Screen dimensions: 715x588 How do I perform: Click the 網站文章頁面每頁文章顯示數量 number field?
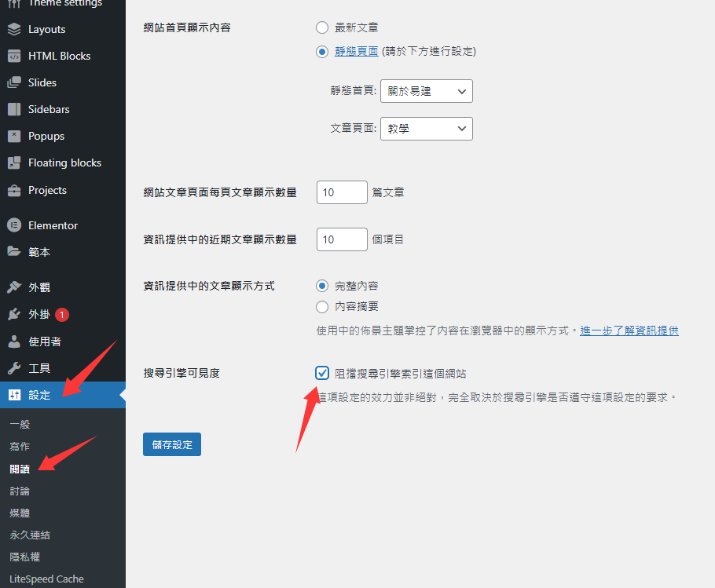pyautogui.click(x=342, y=192)
